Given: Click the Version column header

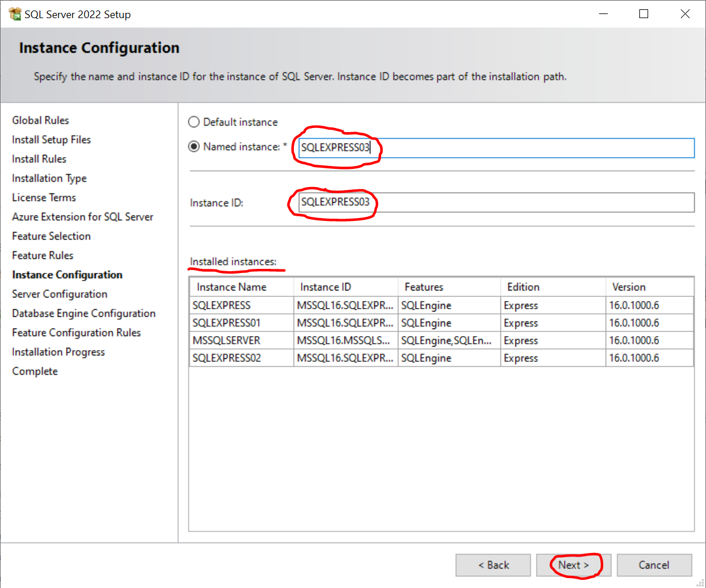Looking at the screenshot, I should 650,287.
